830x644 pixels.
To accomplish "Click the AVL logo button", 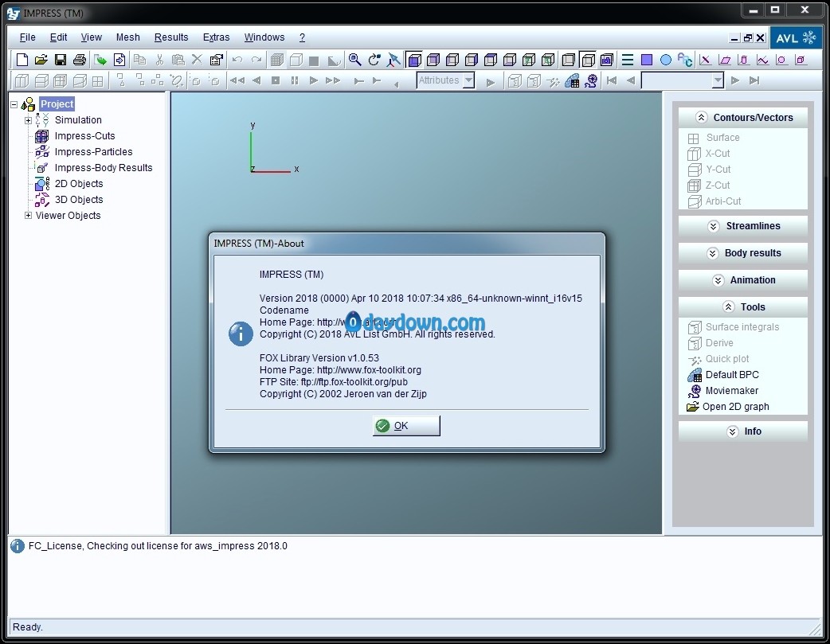I will 796,38.
